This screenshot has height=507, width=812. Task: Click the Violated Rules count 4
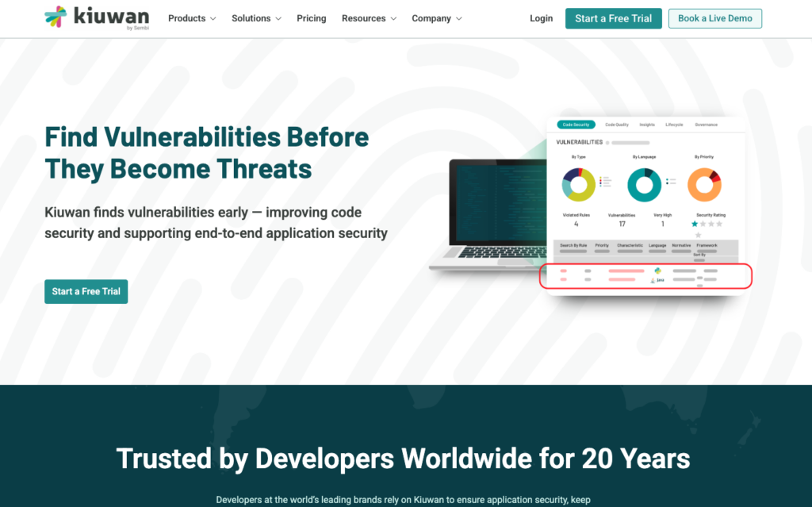576,224
